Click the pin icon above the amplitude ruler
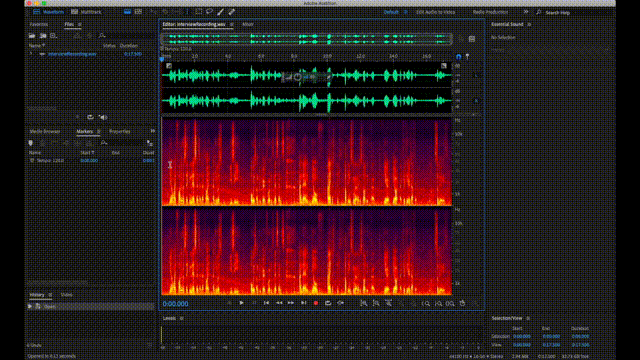Image resolution: width=640 pixels, height=360 pixels. point(467,57)
